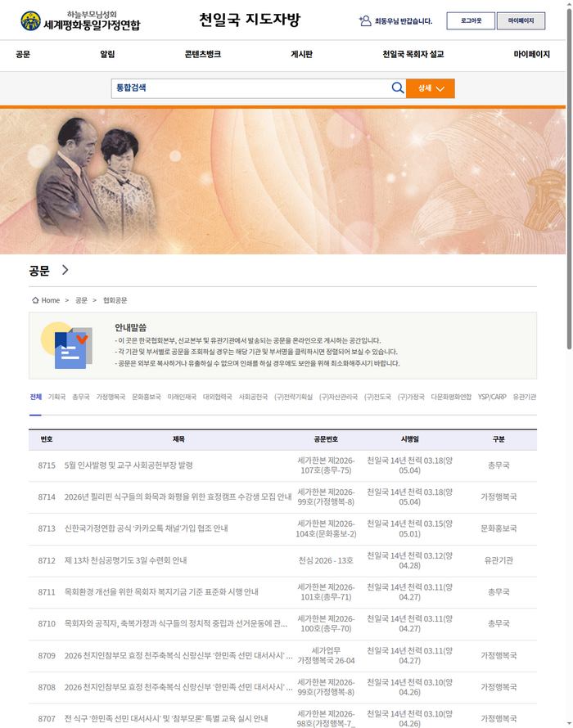Open the 정치적 중립과 선거운동 notice
The image size is (573, 728).
click(176, 623)
